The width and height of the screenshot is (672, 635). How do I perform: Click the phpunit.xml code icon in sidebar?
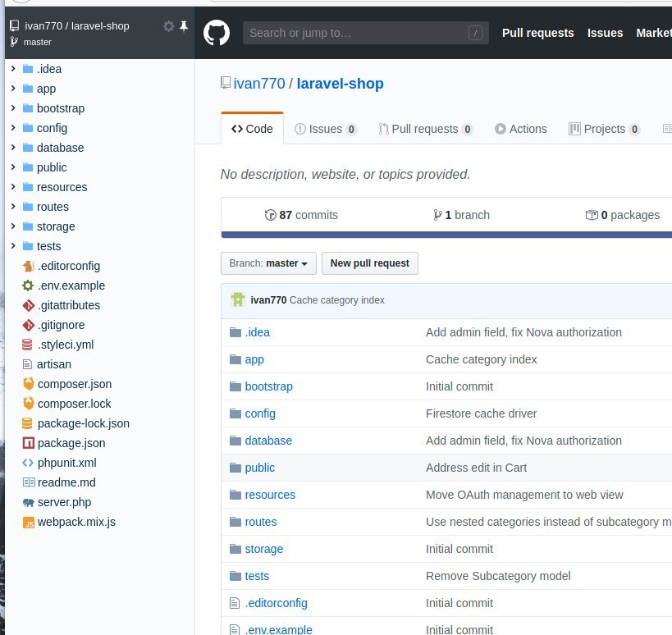(x=28, y=463)
